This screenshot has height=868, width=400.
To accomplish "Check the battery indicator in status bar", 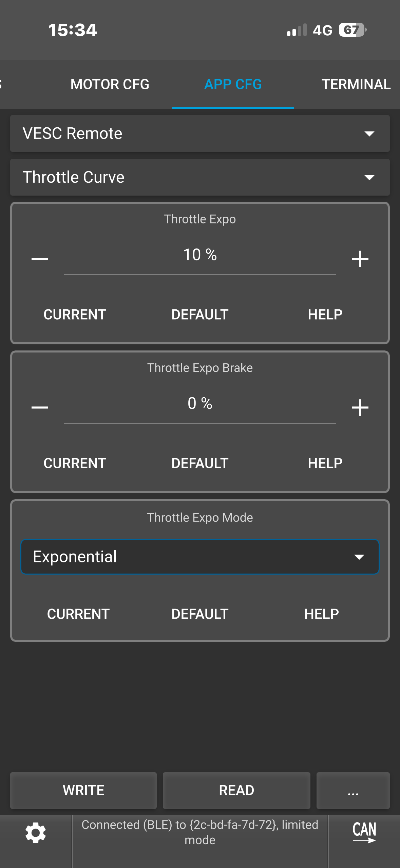I will pyautogui.click(x=352, y=30).
